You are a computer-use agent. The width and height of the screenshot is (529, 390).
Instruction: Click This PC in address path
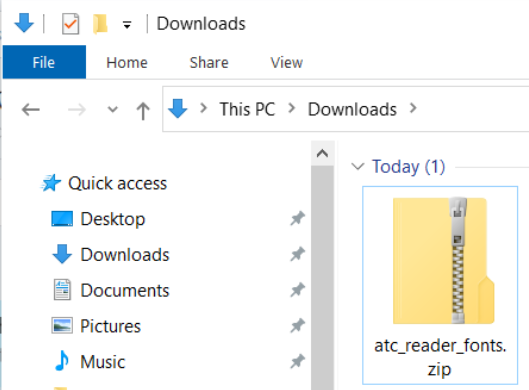click(247, 109)
